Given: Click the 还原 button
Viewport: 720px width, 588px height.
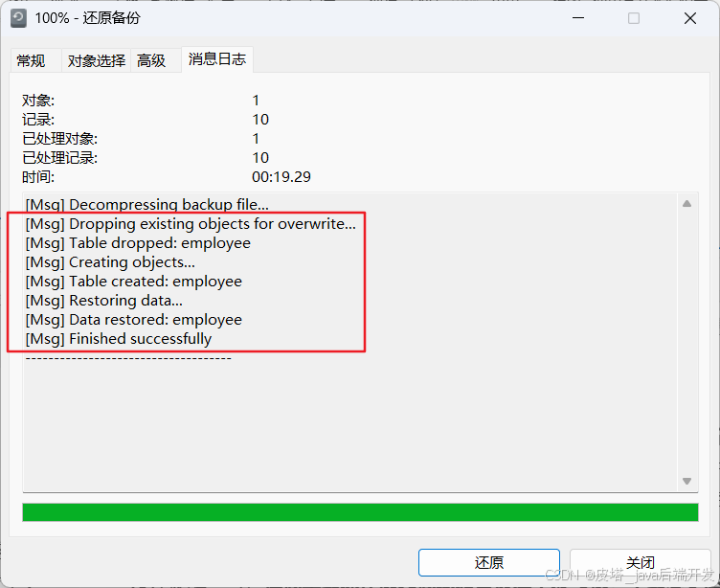Looking at the screenshot, I should point(489,562).
